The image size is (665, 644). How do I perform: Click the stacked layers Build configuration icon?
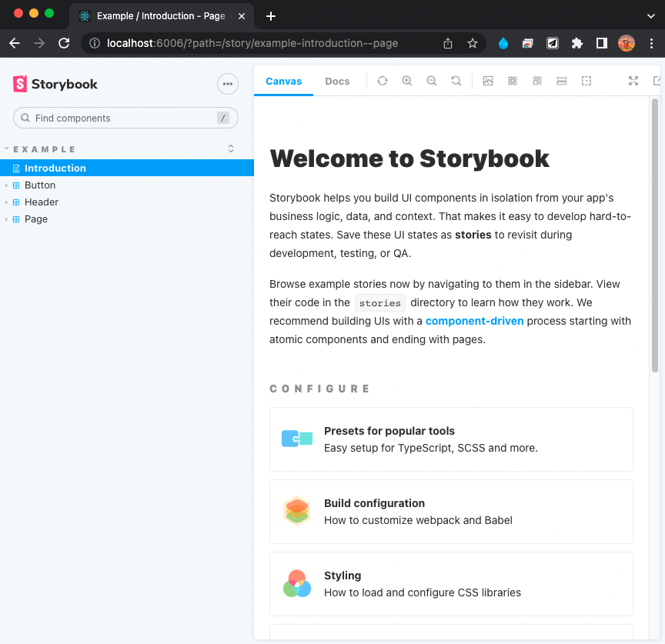point(297,511)
